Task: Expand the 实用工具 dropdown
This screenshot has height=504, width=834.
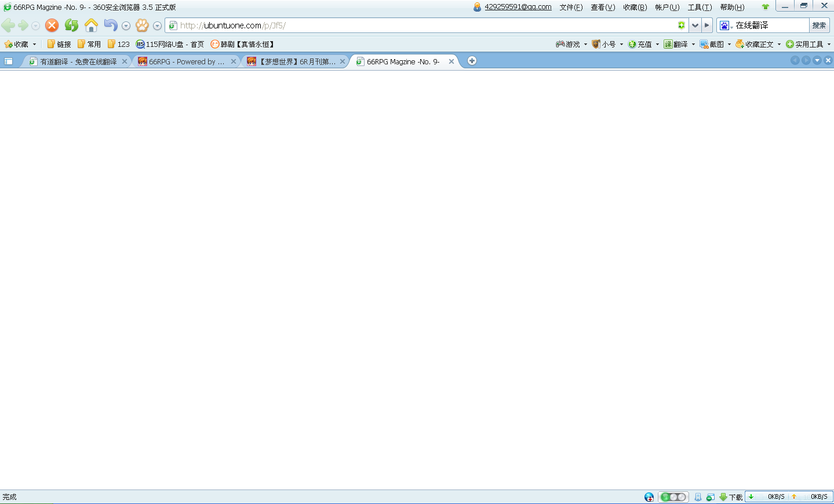Action: coord(829,45)
